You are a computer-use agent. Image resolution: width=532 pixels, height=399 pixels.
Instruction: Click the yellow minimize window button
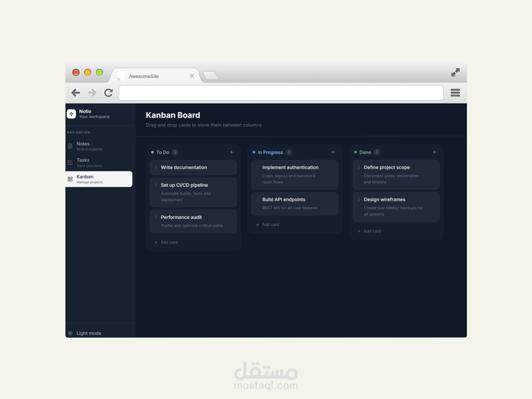(x=88, y=72)
